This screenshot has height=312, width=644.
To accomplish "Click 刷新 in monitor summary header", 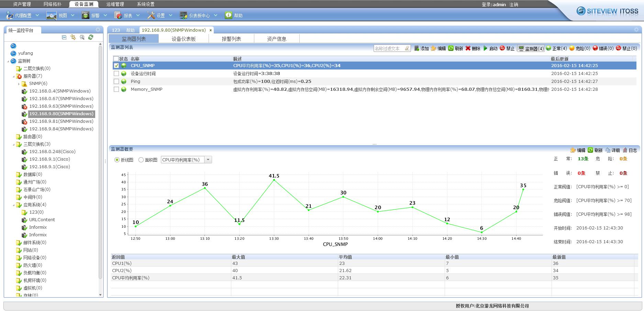I will [595, 150].
